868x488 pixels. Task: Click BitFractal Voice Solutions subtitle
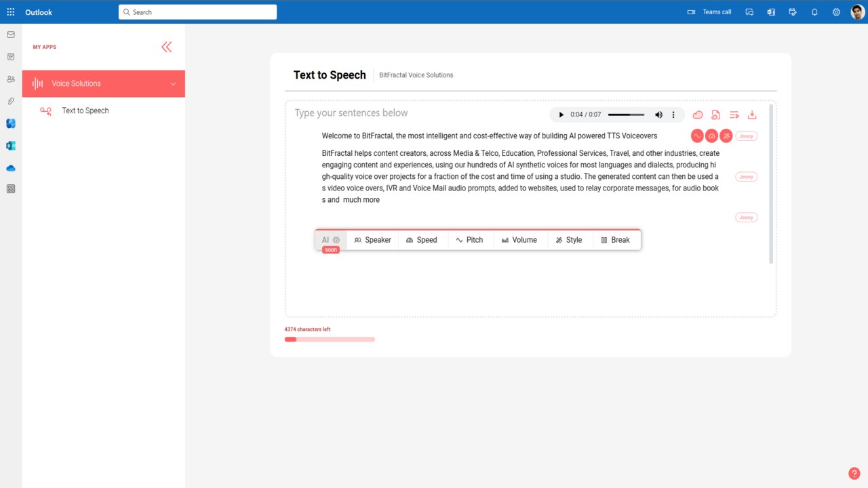pyautogui.click(x=416, y=75)
